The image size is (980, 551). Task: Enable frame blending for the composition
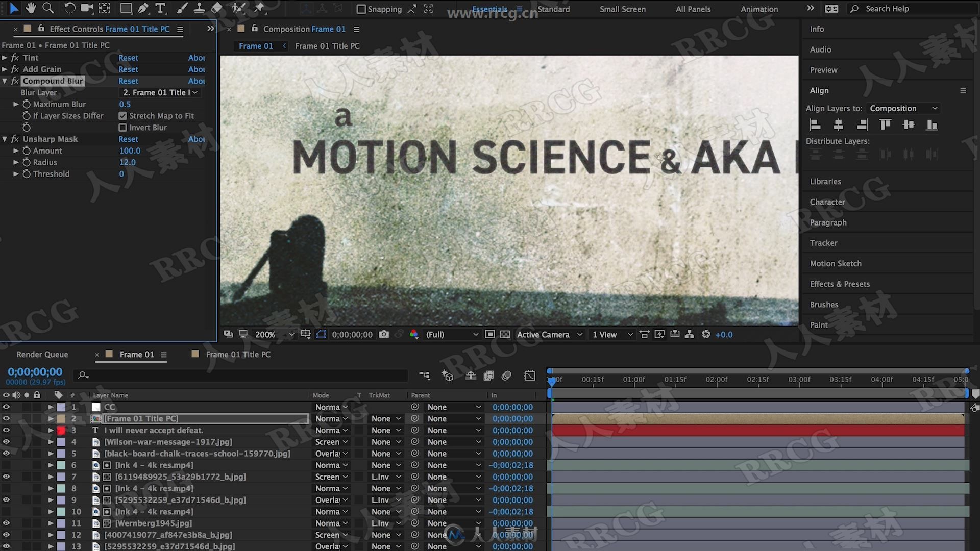488,375
